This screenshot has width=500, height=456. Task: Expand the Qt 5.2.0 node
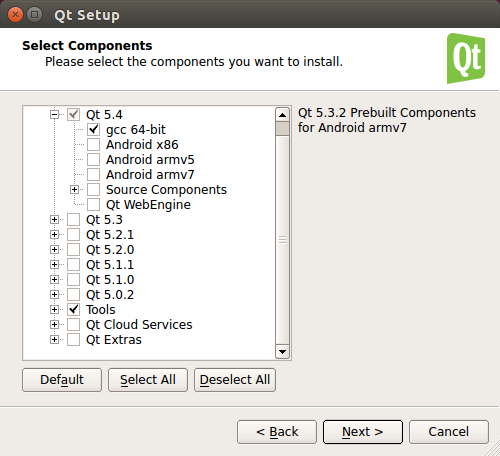[54, 250]
